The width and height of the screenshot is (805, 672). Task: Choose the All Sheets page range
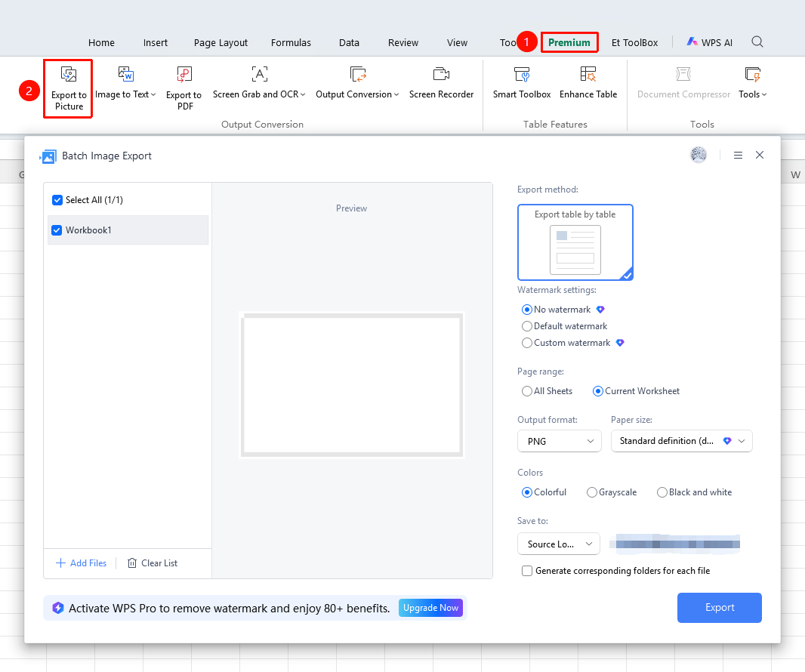(x=527, y=391)
